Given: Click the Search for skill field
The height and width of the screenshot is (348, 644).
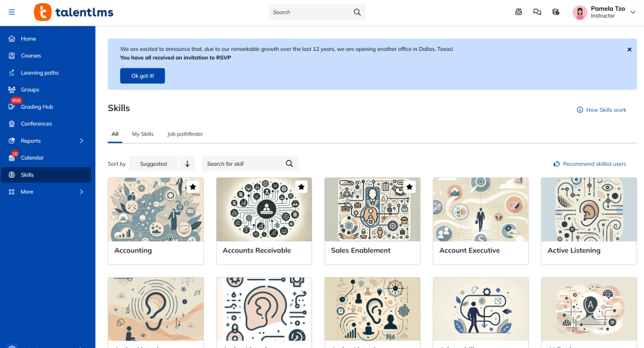Looking at the screenshot, I should click(244, 164).
